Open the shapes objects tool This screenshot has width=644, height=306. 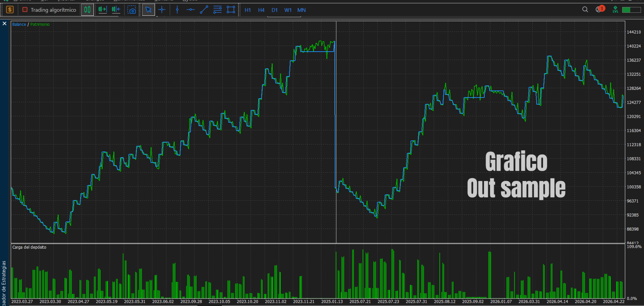click(231, 10)
